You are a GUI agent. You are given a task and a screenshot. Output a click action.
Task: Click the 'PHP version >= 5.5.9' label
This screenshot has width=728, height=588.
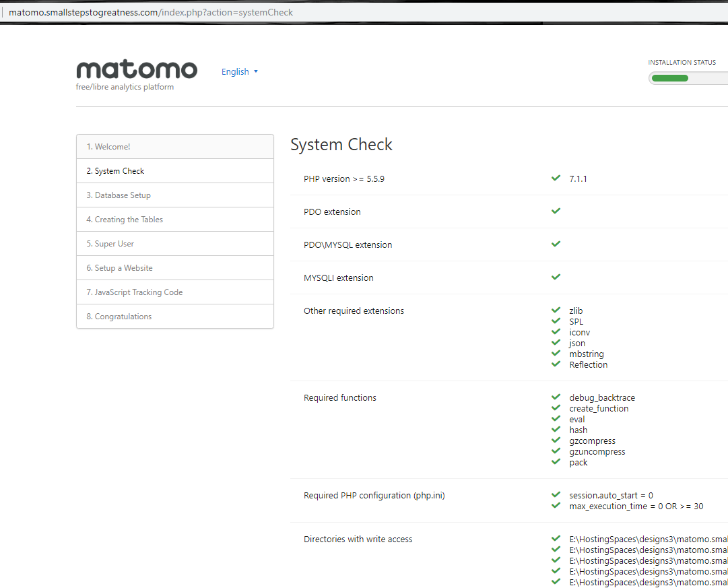(344, 178)
